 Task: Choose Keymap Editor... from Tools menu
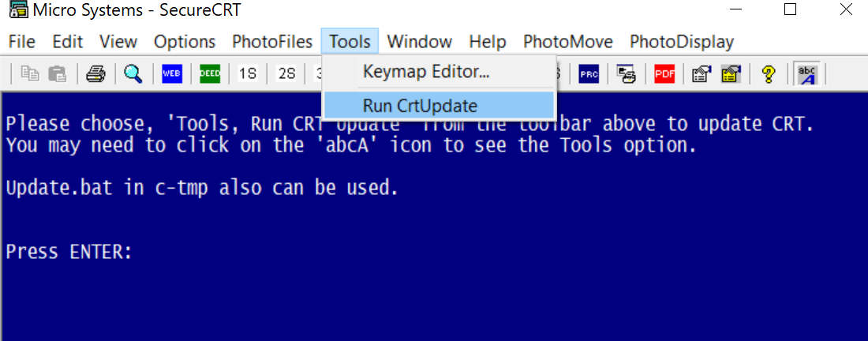(x=439, y=71)
